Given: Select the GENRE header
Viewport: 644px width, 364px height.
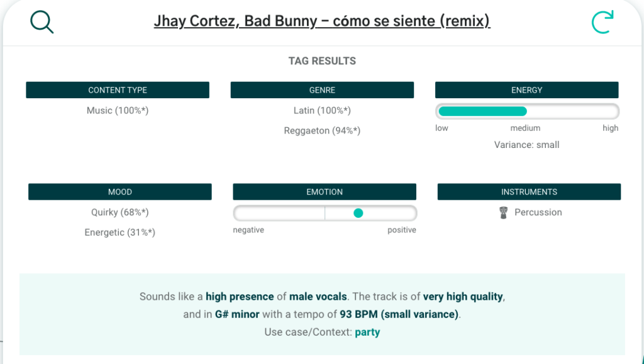Looking at the screenshot, I should point(322,90).
